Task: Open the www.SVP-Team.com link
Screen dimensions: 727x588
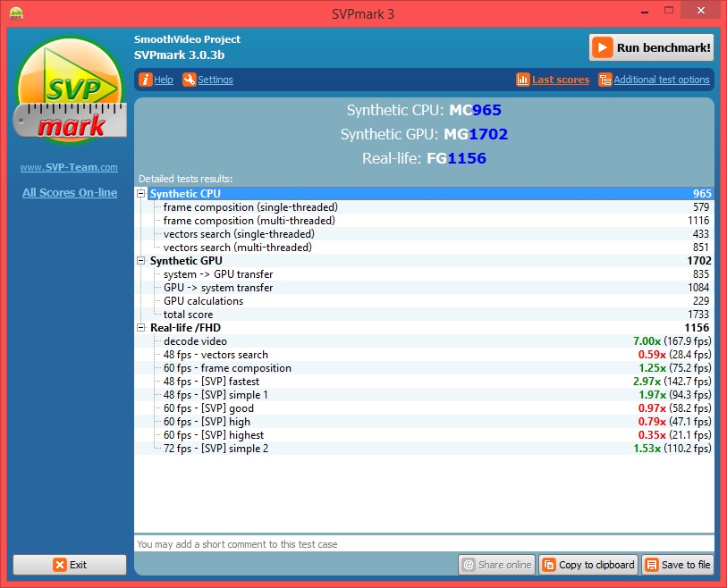Action: pos(69,167)
